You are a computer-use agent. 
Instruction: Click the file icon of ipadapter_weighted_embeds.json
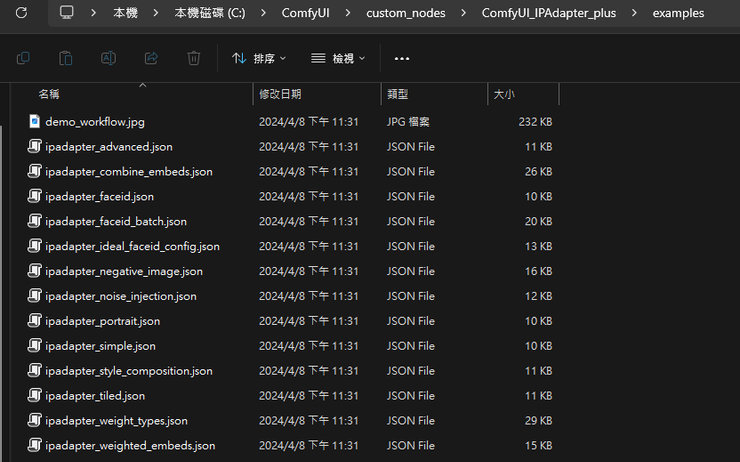pyautogui.click(x=34, y=445)
